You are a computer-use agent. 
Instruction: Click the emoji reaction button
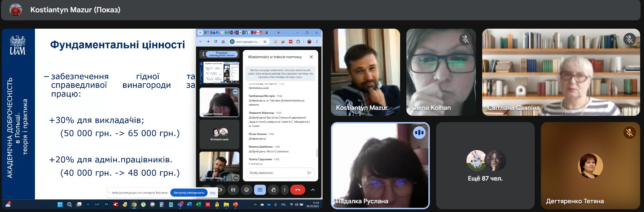pos(246,190)
